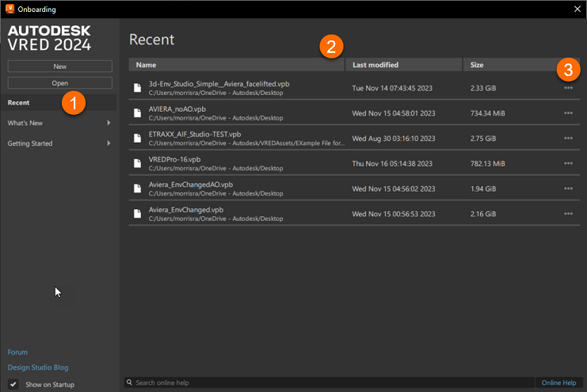Select the Recent section in the sidebar

(x=59, y=102)
